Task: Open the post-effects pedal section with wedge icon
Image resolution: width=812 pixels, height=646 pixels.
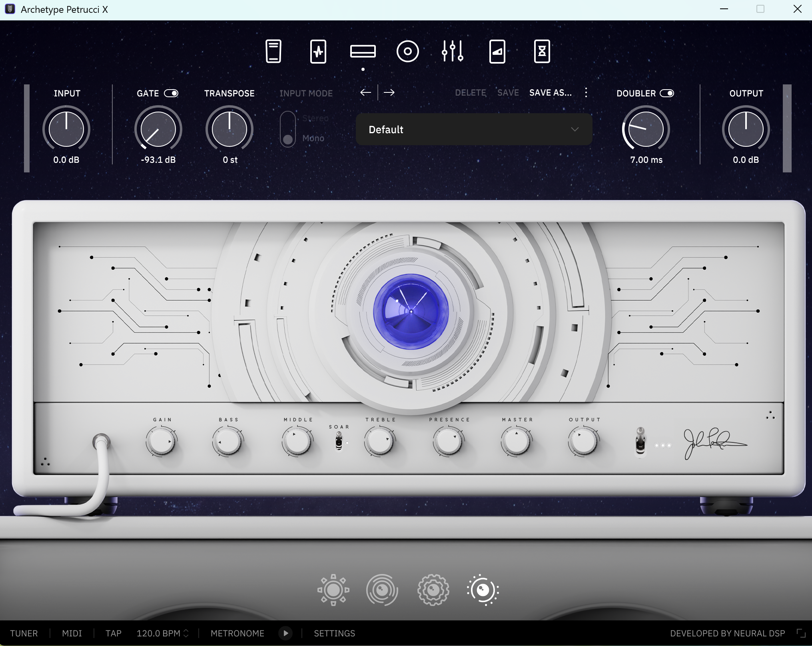Action: [x=497, y=51]
